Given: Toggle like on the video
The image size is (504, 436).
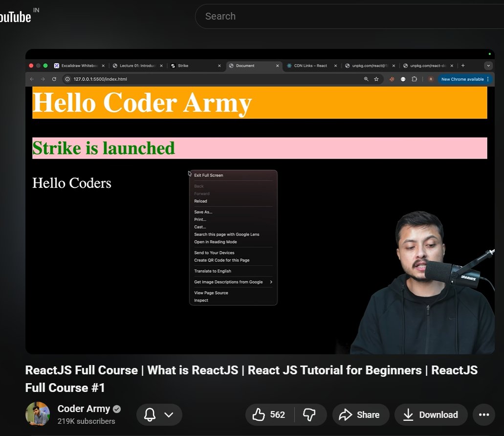Looking at the screenshot, I should [x=260, y=414].
